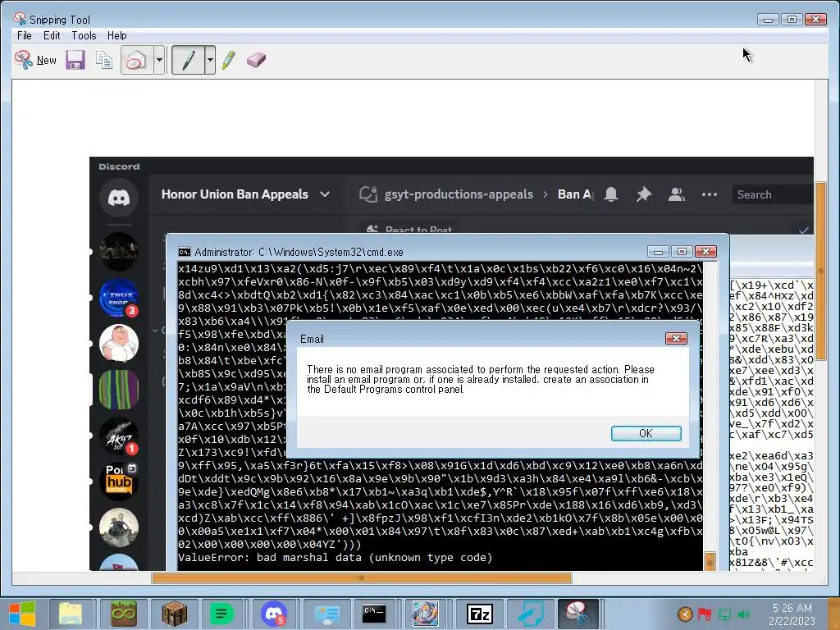Open the Edit menu
This screenshot has height=630, width=840.
[x=52, y=35]
